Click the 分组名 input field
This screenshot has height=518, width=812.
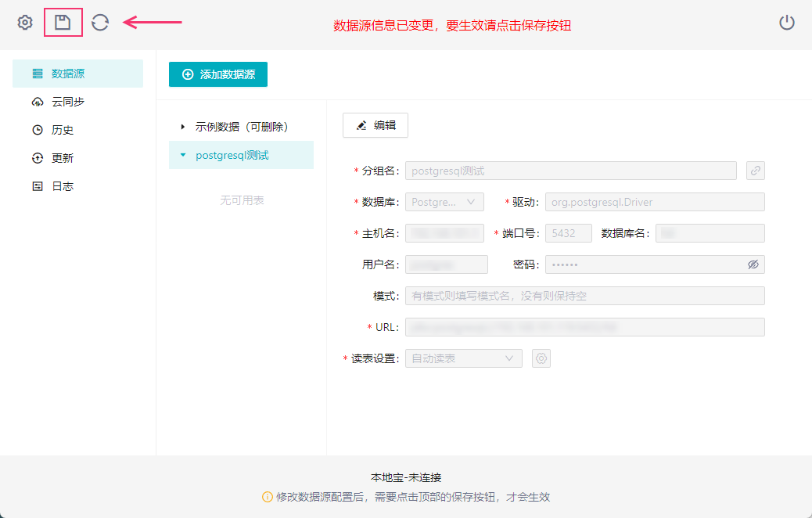(571, 171)
